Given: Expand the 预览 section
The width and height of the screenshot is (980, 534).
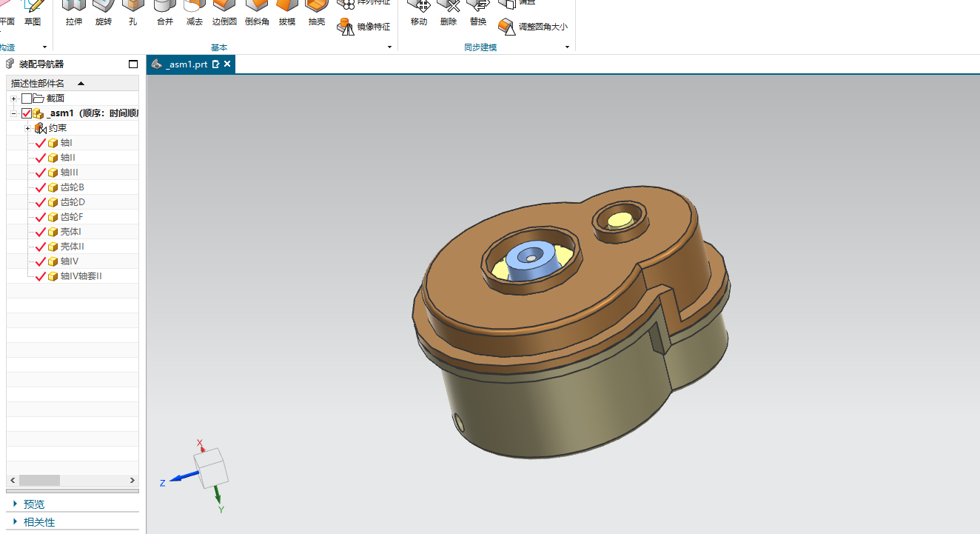Looking at the screenshot, I should pos(15,504).
